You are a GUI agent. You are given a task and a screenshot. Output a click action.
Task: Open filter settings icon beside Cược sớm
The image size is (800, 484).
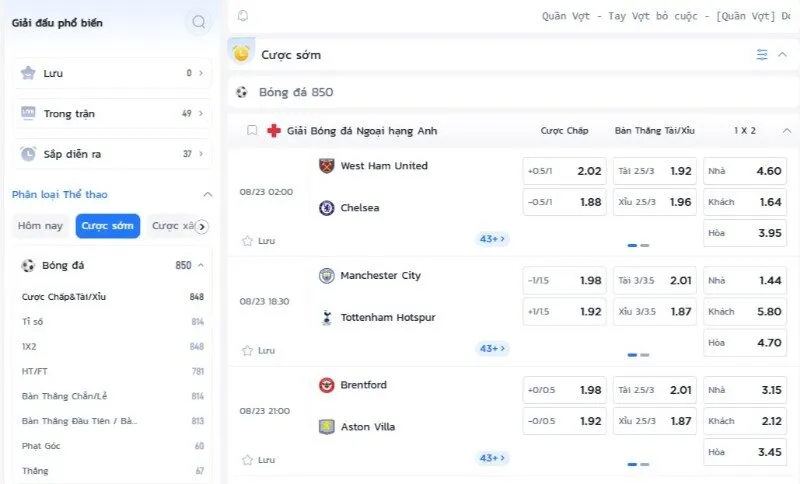pos(762,55)
